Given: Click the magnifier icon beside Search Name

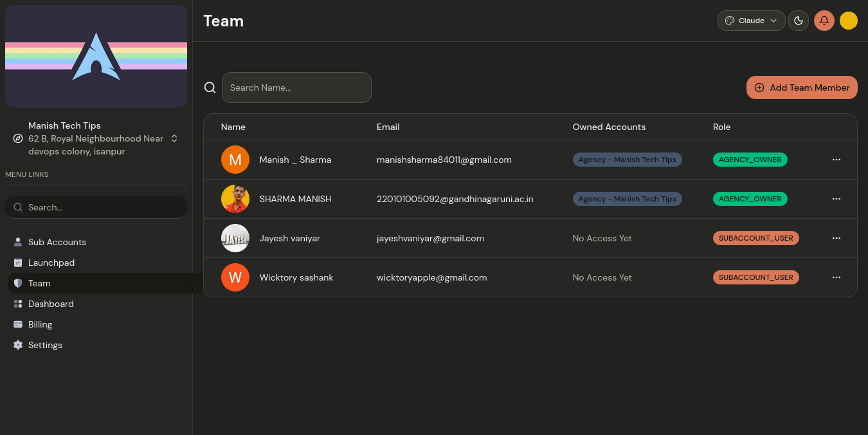Looking at the screenshot, I should [210, 88].
